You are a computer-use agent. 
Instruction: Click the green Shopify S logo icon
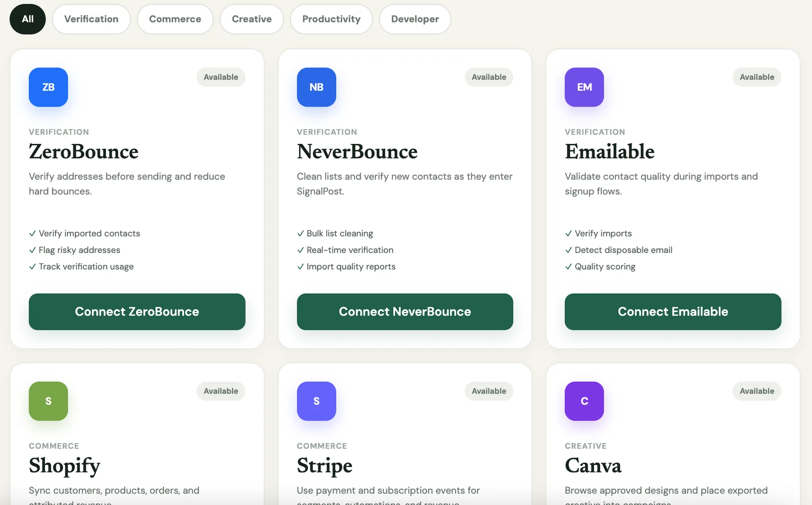click(48, 401)
